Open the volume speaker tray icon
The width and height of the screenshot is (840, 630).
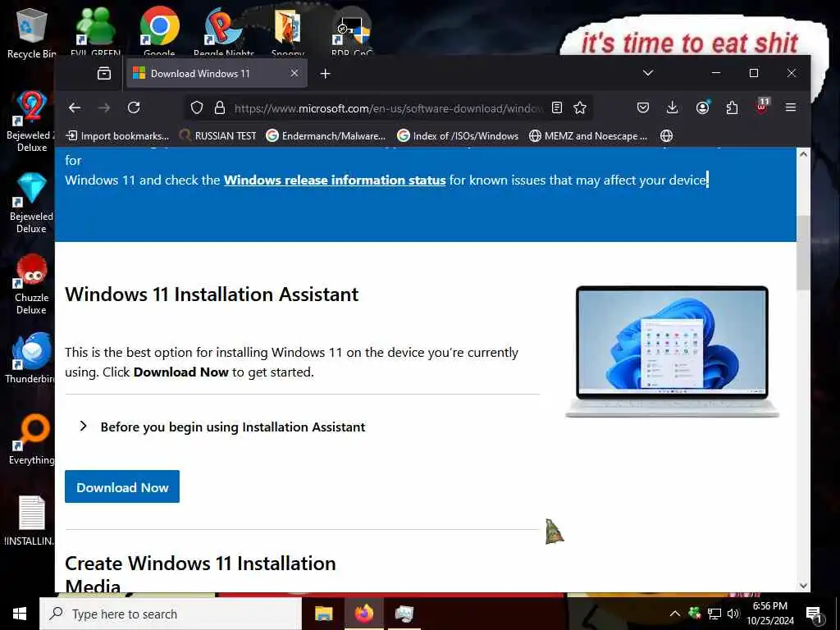point(733,614)
